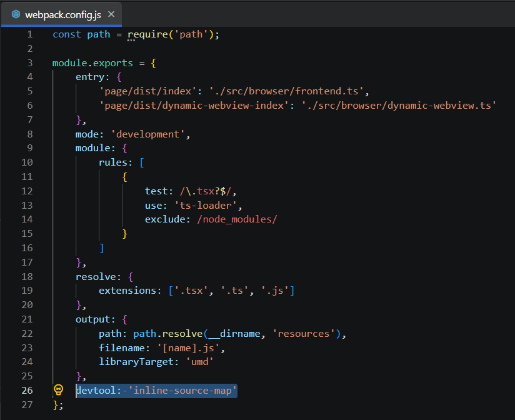Click the 'inline-source-map' string
515x420 pixels.
182,391
